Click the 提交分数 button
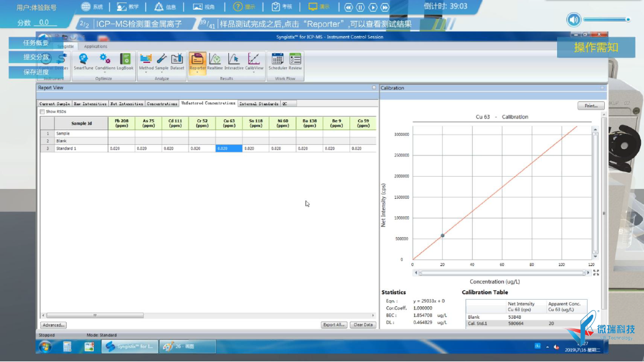644x362 pixels. [36, 57]
